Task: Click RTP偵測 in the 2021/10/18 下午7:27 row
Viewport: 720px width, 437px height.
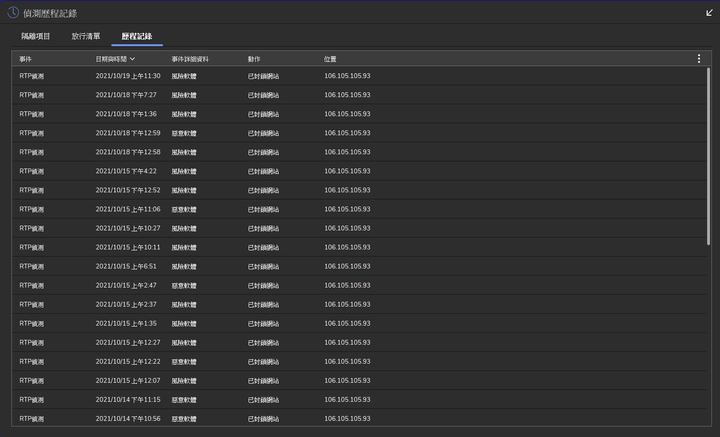Action: [x=32, y=95]
